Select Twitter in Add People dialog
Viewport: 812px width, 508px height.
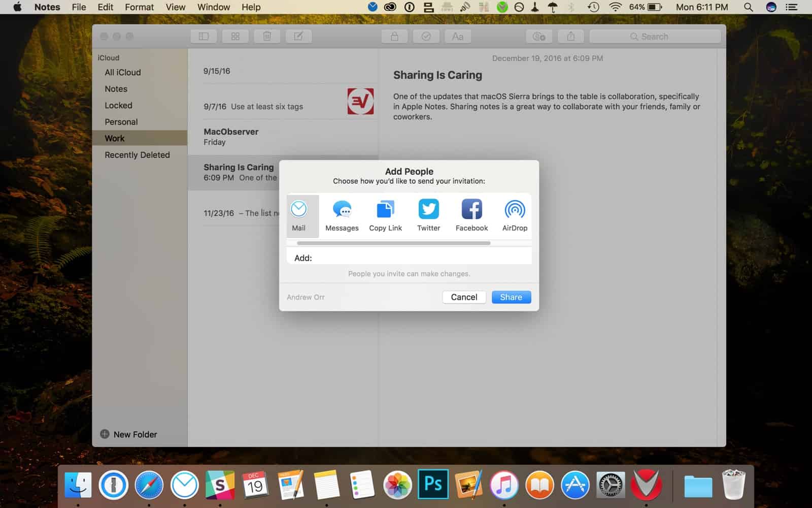pyautogui.click(x=428, y=216)
